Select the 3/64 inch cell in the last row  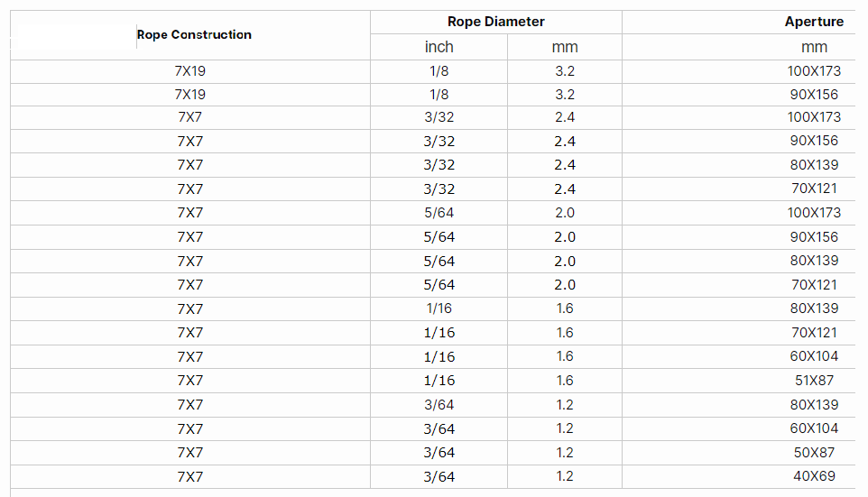coord(439,476)
